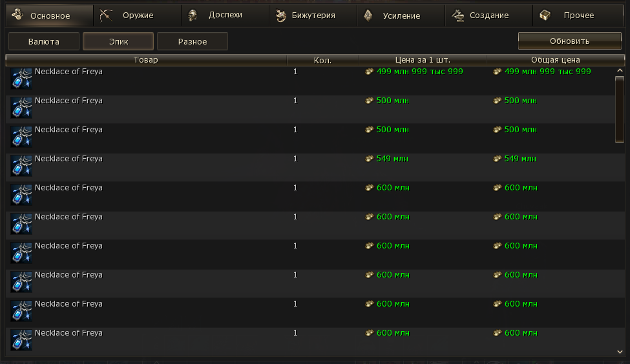The width and height of the screenshot is (630, 364).
Task: Click the box icon on Прочее tab
Action: 545,15
